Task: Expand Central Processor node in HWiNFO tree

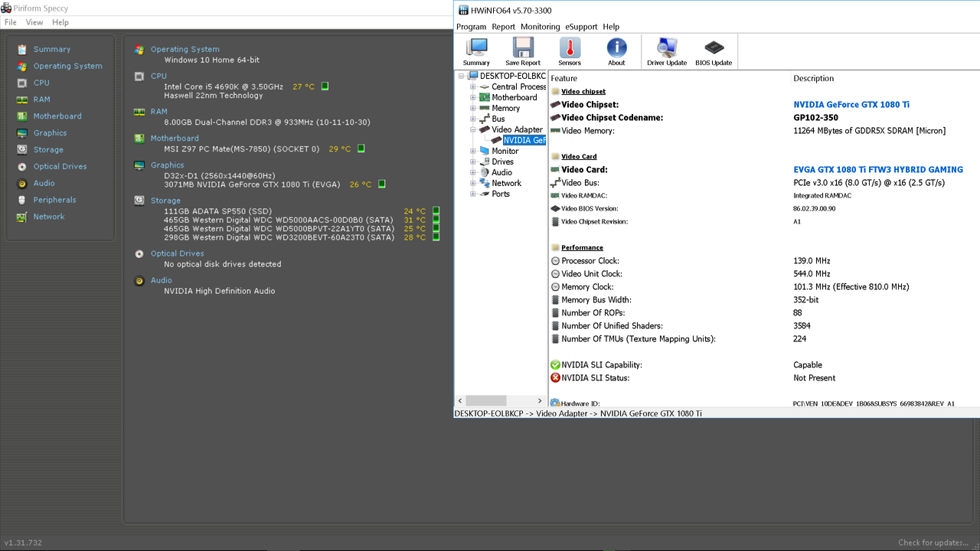Action: 473,86
